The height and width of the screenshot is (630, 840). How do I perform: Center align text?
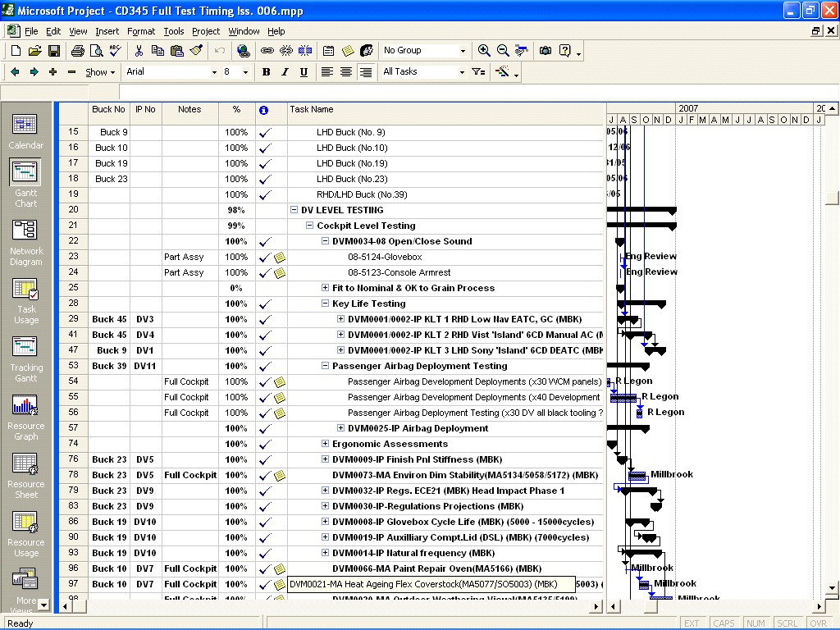coord(346,72)
